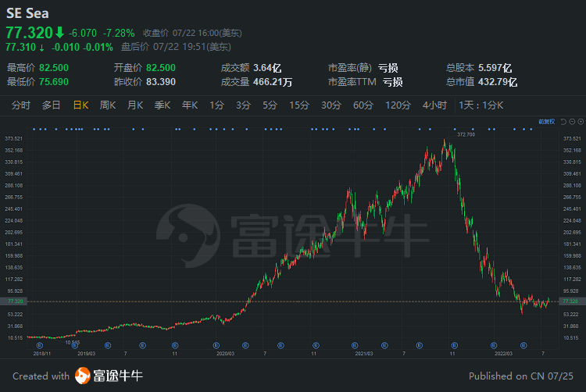This screenshot has height=392, width=586.
Task: Click the 总市值 432.79亿 value
Action: pos(498,82)
